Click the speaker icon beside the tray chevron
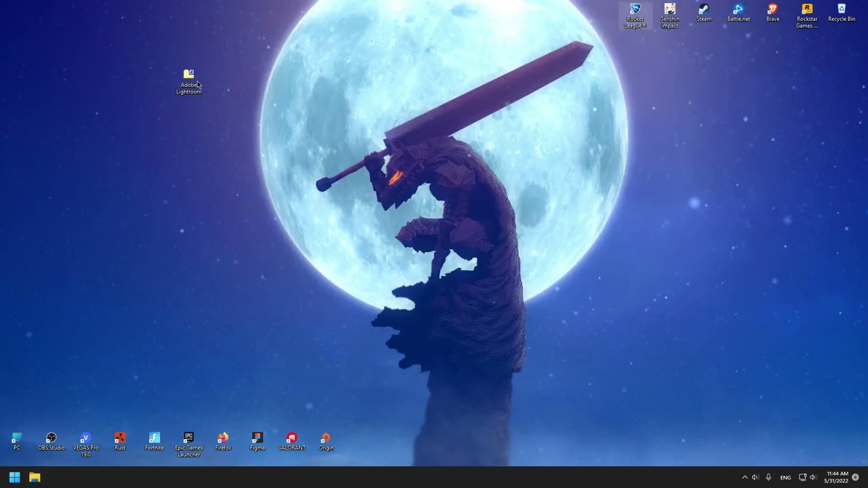The width and height of the screenshot is (868, 488). coord(755,477)
